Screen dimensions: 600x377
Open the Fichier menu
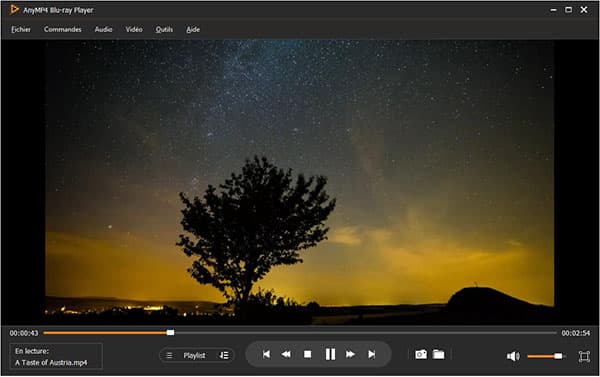click(x=21, y=29)
